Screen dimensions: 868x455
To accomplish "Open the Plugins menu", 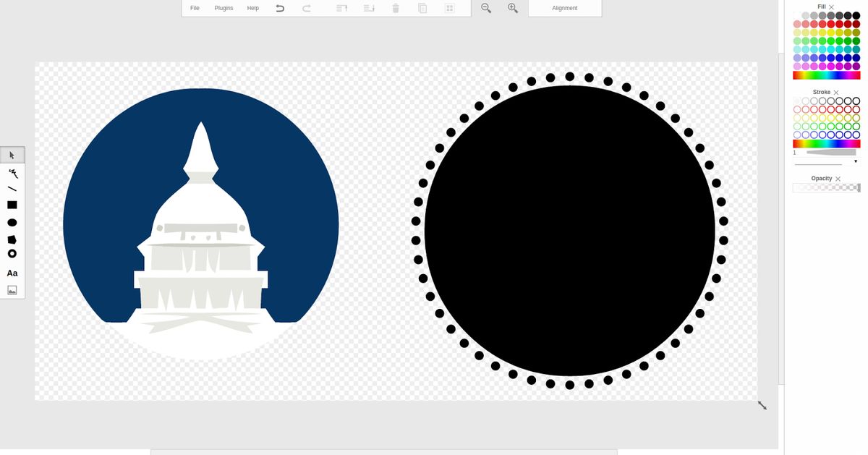I will [x=224, y=8].
